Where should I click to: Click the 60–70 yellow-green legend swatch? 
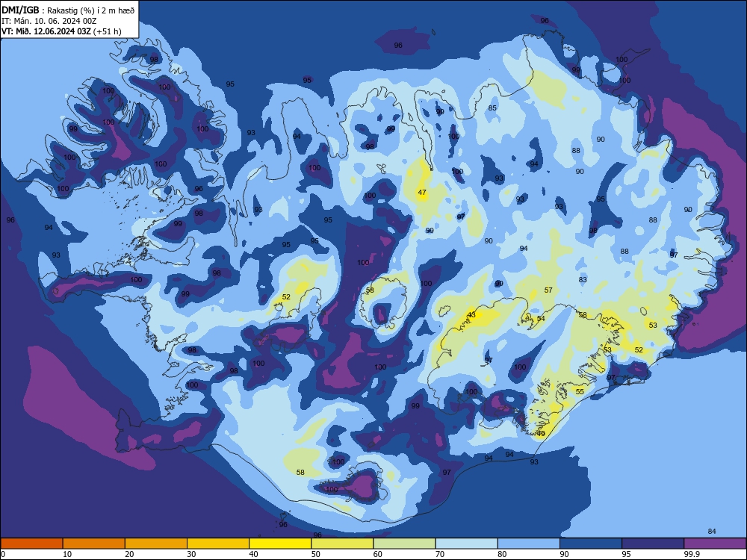click(x=404, y=544)
